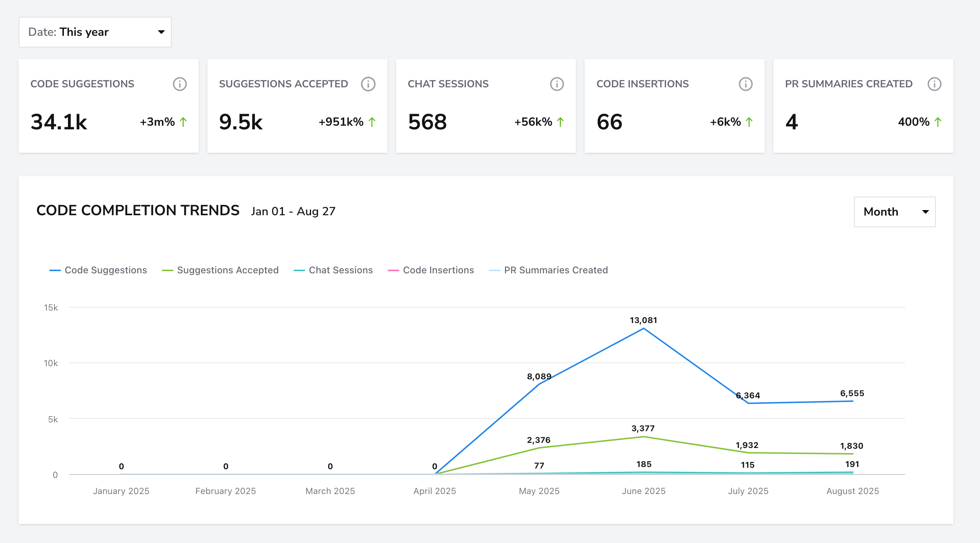
Task: Click the pink Code Insertions legend line marker
Action: [393, 270]
